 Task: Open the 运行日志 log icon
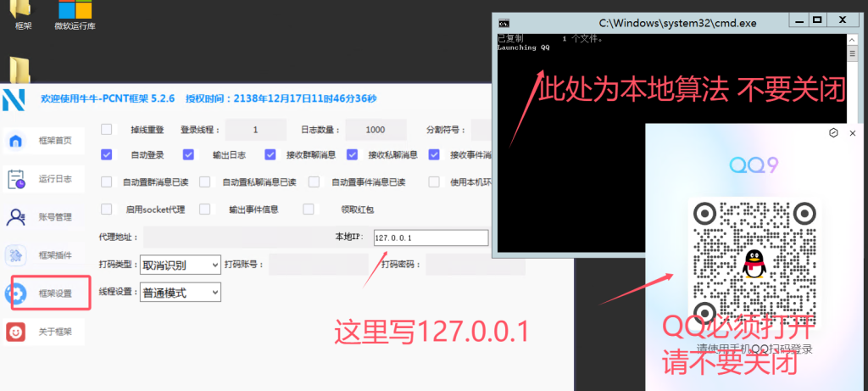[16, 179]
